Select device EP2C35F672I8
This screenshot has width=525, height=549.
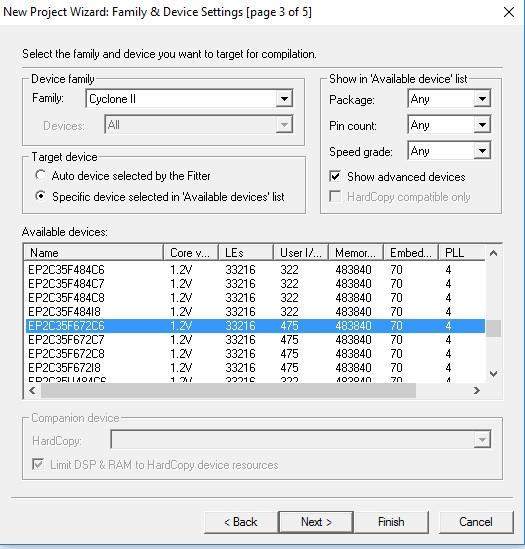255,368
